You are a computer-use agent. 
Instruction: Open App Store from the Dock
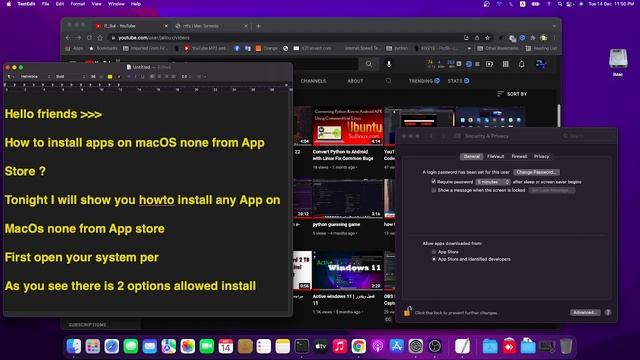click(397, 347)
